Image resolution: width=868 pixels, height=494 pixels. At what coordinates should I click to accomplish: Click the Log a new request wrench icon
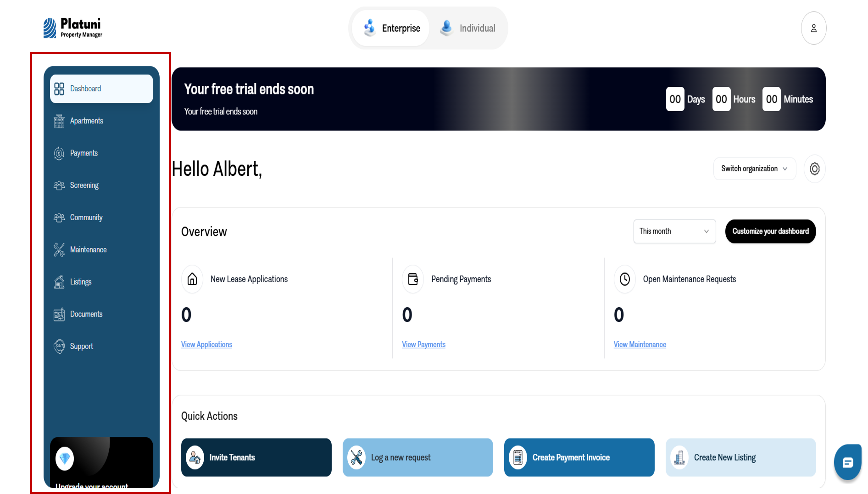pos(356,457)
